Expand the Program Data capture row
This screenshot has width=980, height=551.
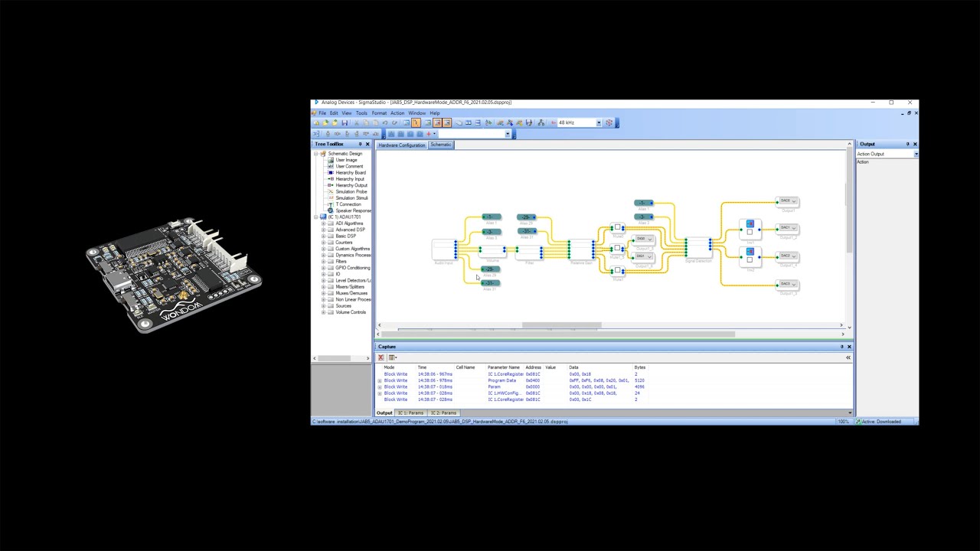point(380,380)
